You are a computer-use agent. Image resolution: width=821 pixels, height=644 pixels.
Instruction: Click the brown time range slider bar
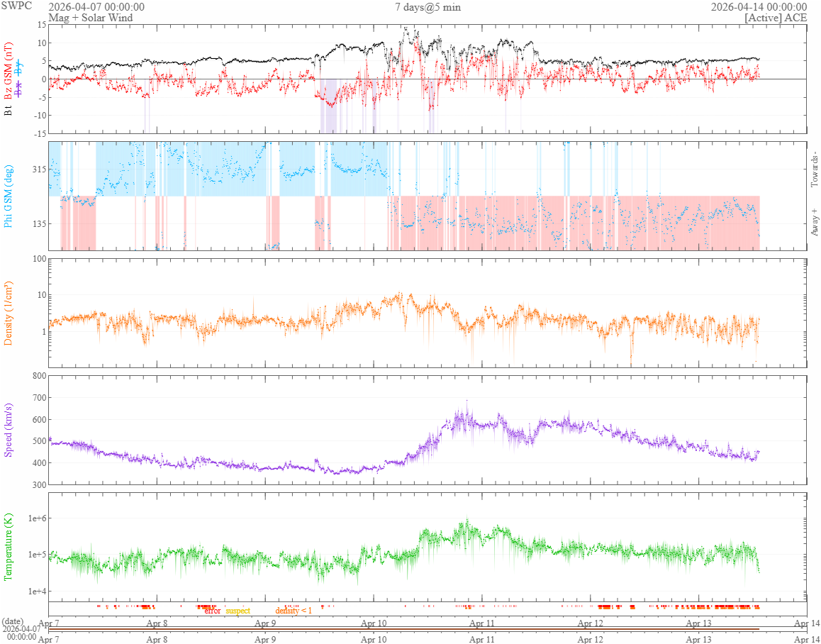(403, 629)
